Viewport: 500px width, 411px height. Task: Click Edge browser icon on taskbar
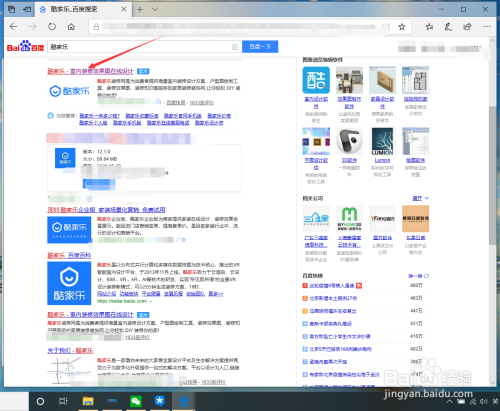tap(183, 401)
